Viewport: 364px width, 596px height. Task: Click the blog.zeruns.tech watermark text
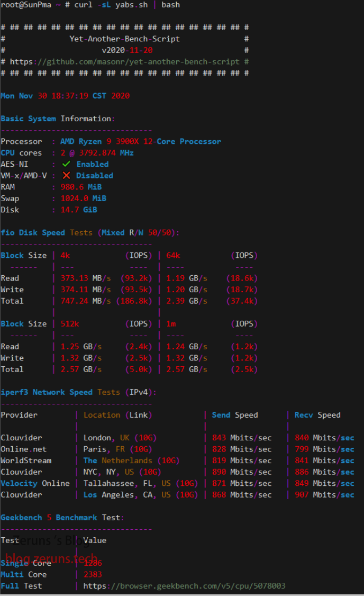coord(51,558)
